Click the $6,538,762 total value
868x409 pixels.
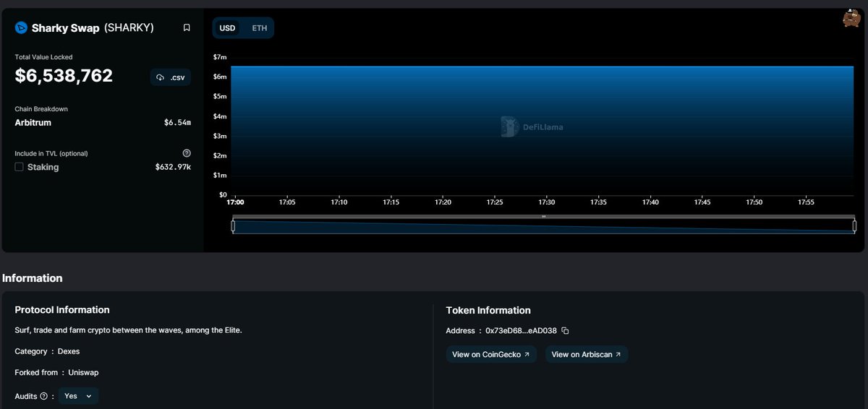click(x=64, y=76)
